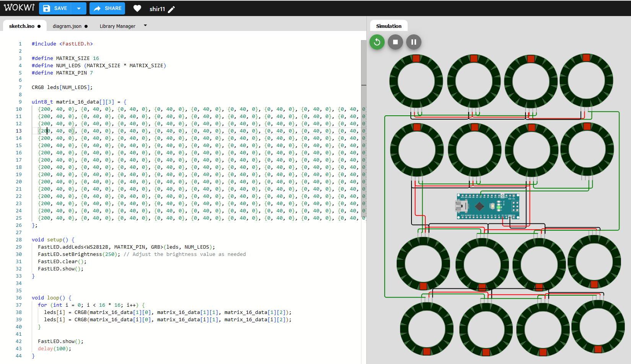Collapse the loop function at line 36

(x=27, y=298)
